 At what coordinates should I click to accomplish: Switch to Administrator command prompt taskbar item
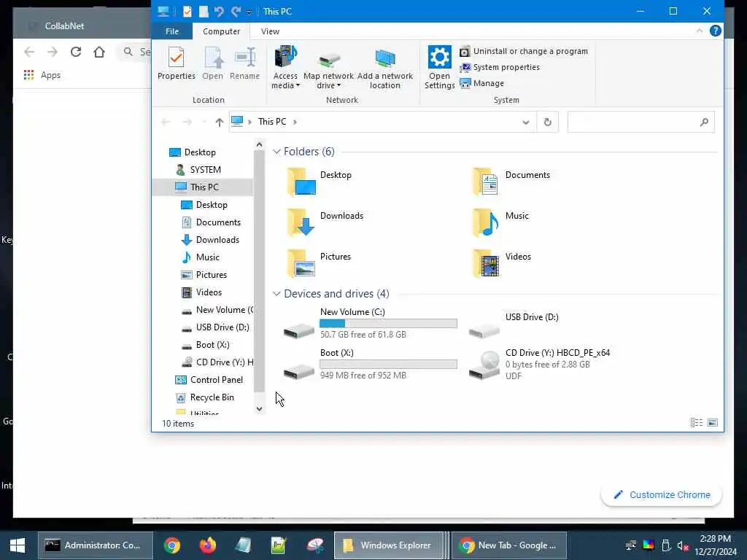point(96,545)
